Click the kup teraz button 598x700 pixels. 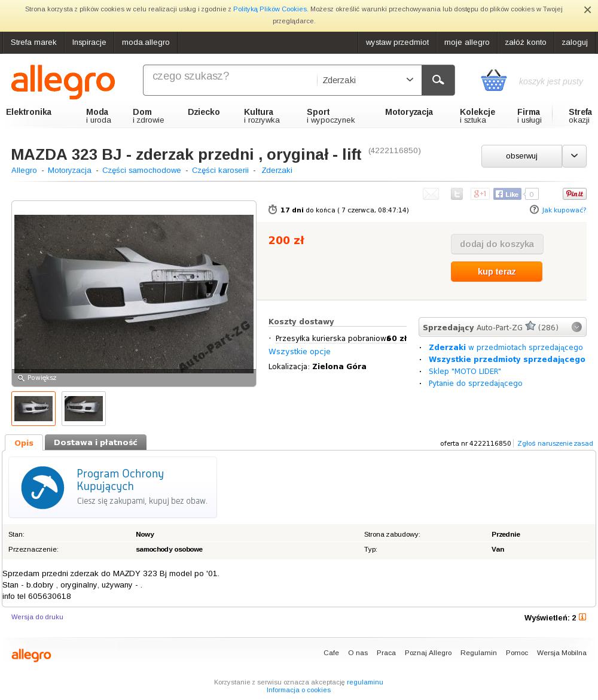pos(496,272)
